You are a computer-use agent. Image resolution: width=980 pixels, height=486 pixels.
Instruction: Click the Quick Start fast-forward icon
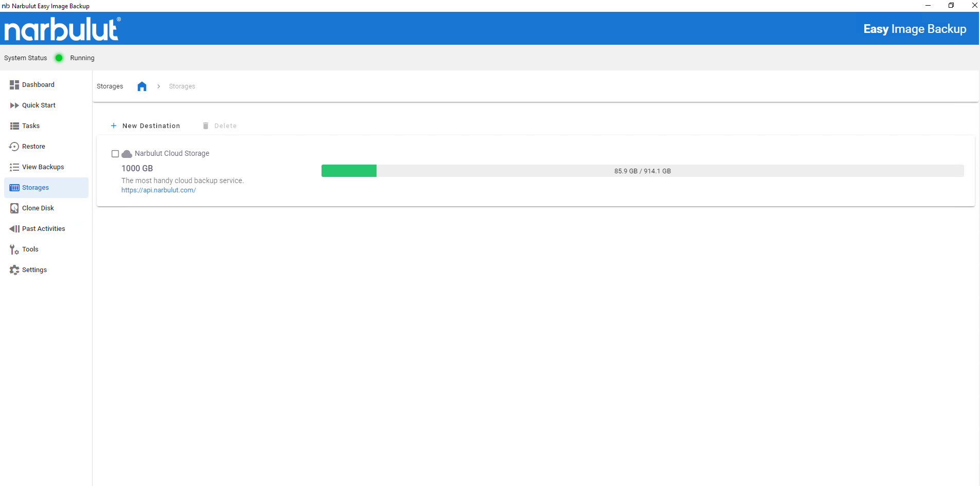coord(14,105)
